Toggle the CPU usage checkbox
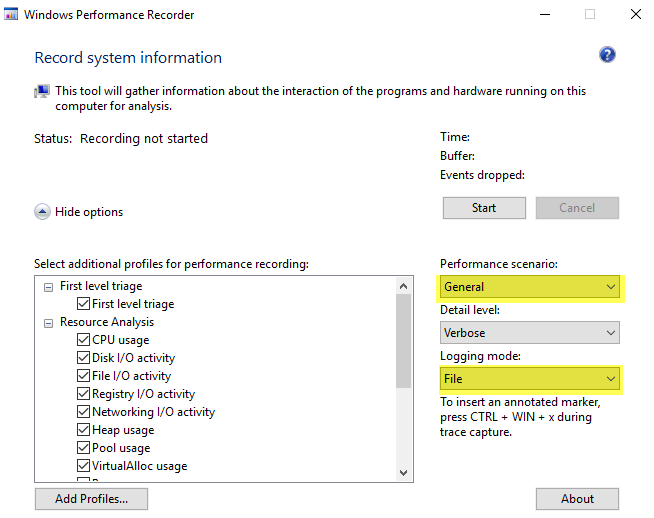The width and height of the screenshot is (654, 518). pyautogui.click(x=83, y=339)
